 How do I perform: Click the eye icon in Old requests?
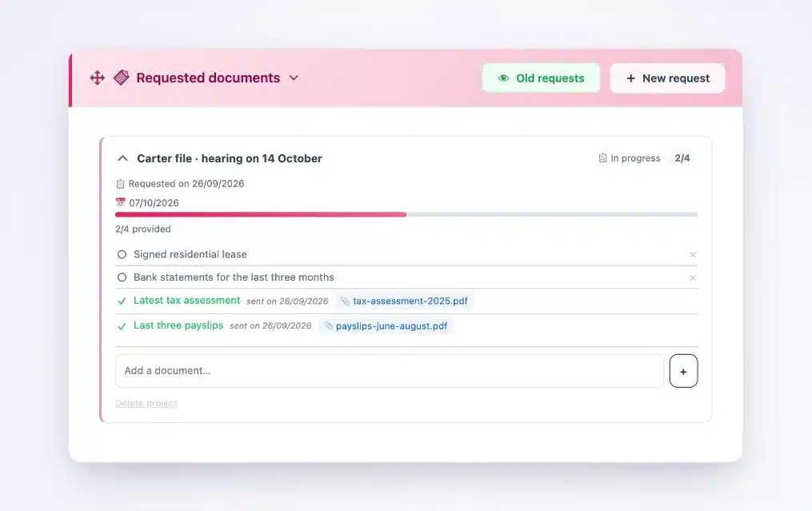pos(503,78)
